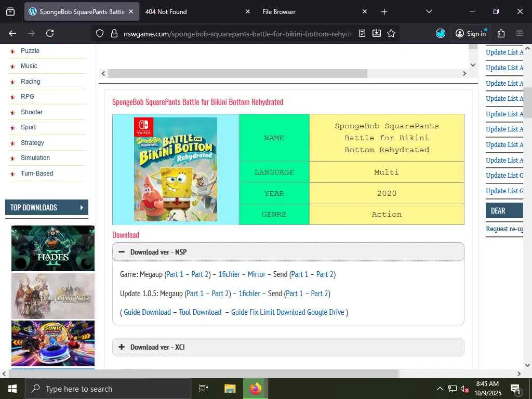View site security padlock info

(x=114, y=33)
